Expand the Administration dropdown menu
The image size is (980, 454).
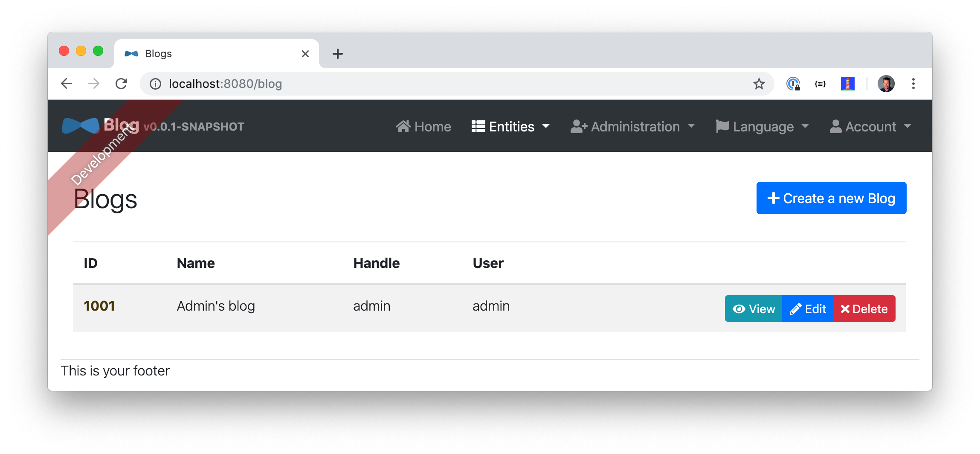tap(633, 127)
